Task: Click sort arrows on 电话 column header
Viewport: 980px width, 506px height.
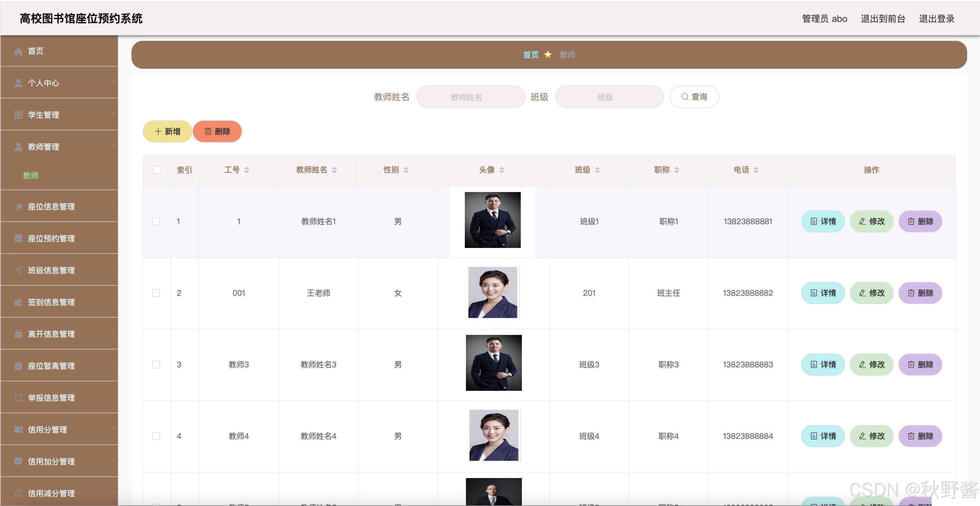Action: point(756,170)
